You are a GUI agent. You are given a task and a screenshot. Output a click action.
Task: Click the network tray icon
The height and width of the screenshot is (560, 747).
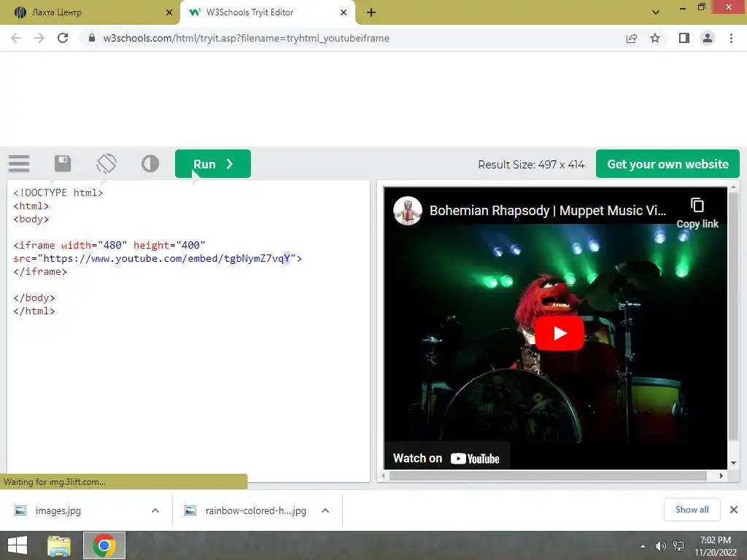pyautogui.click(x=678, y=545)
